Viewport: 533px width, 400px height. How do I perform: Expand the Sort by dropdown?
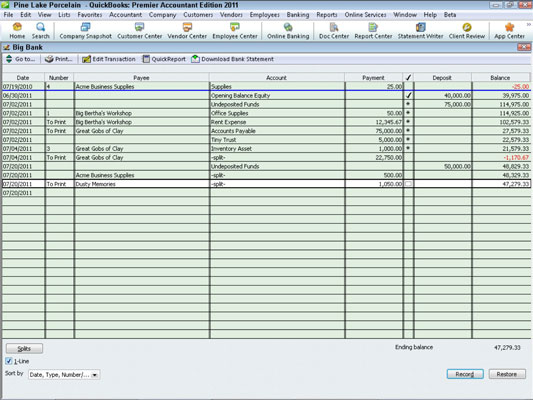point(95,375)
